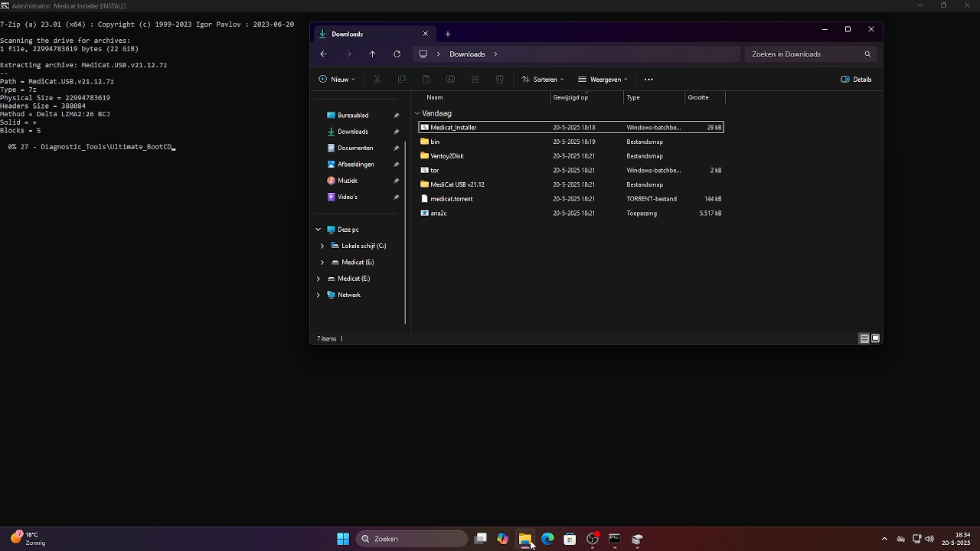Open the weather widget showing 18°C Zonnig
This screenshot has width=980, height=551.
(x=28, y=539)
